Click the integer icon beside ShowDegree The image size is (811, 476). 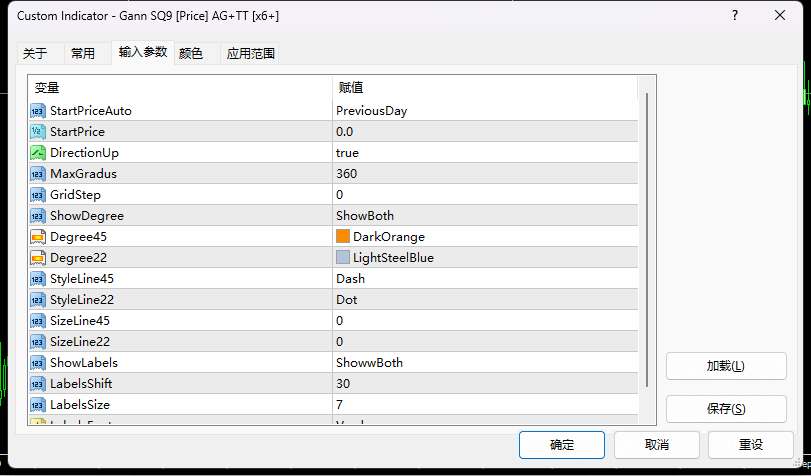pyautogui.click(x=38, y=216)
